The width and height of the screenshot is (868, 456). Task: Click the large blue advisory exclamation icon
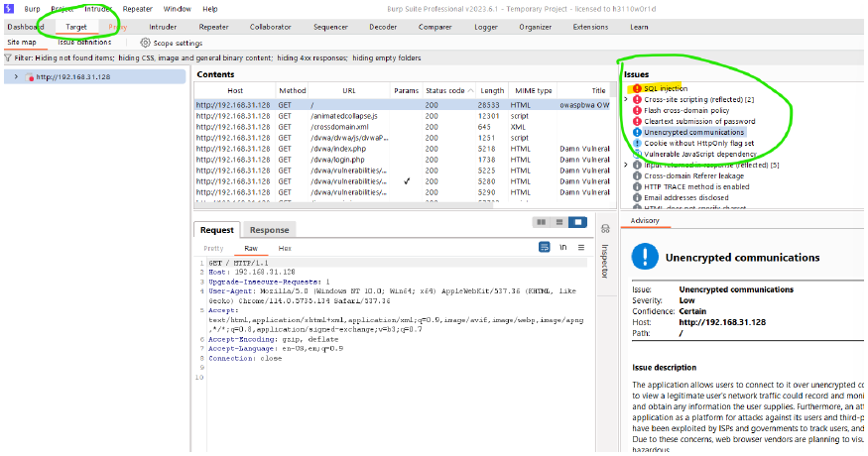pyautogui.click(x=645, y=257)
